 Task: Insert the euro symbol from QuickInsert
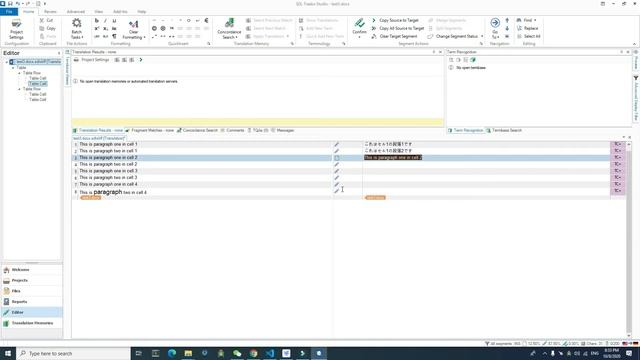pyautogui.click(x=206, y=20)
